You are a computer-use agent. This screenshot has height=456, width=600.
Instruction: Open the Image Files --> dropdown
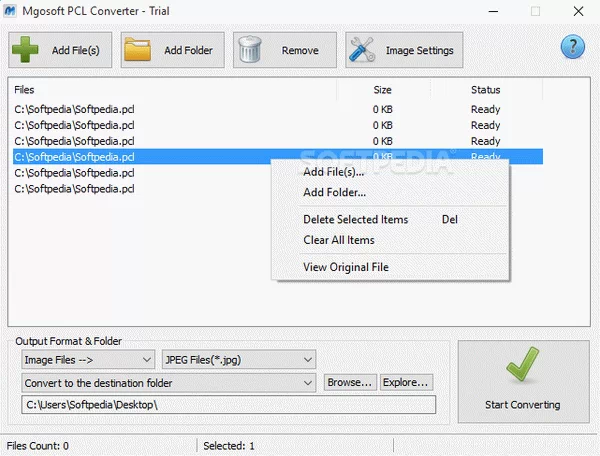tap(88, 360)
